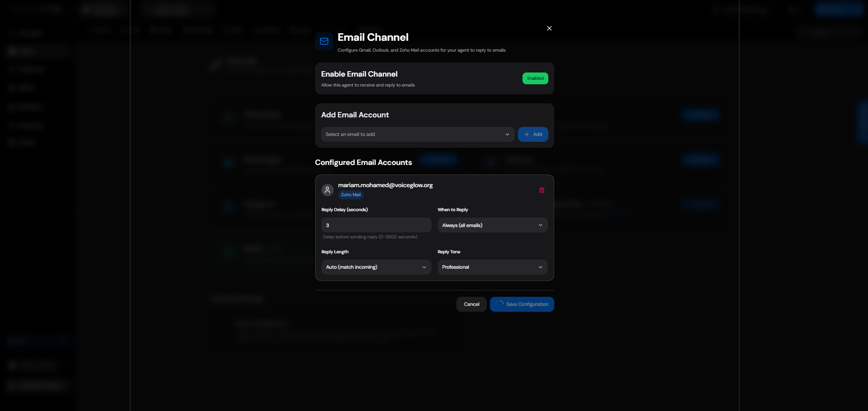Click the user avatar icon beside mariam.mohamed
Viewport: 868px width, 411px height.
click(x=327, y=190)
